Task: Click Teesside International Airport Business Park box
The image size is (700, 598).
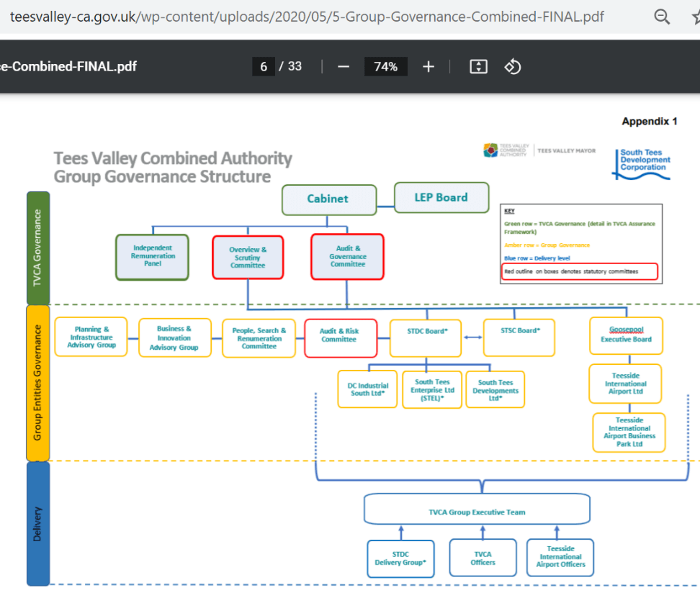Action: click(629, 432)
